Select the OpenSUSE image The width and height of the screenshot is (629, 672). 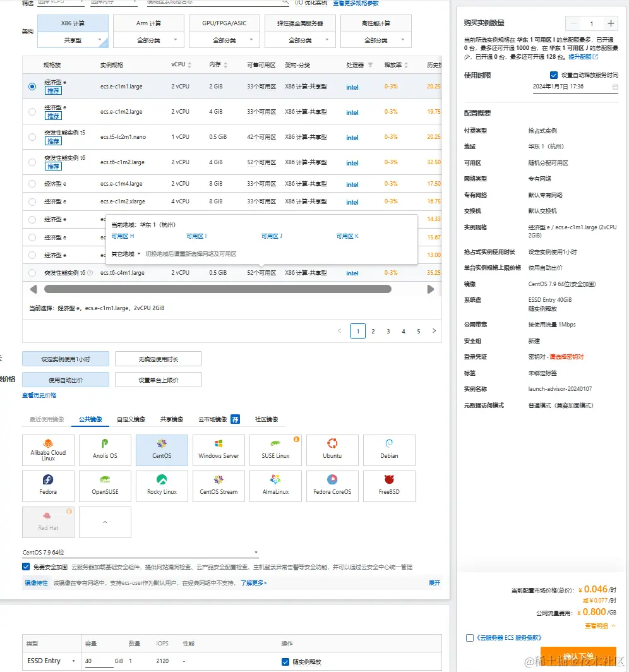tap(105, 486)
